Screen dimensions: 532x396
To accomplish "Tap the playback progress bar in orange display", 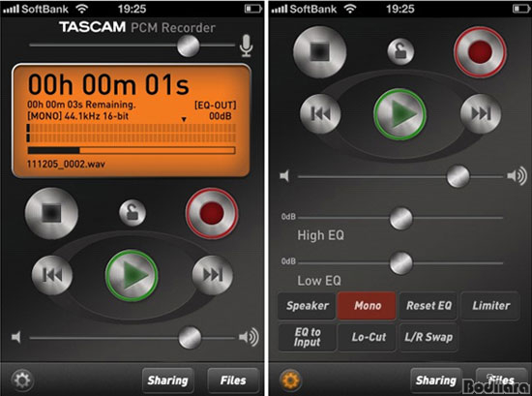I will point(132,150).
